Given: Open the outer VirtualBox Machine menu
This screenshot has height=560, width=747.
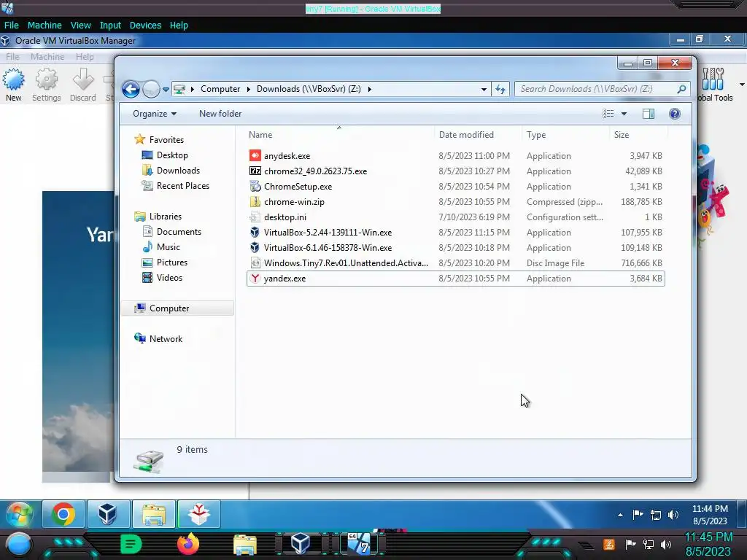Looking at the screenshot, I should tap(44, 26).
